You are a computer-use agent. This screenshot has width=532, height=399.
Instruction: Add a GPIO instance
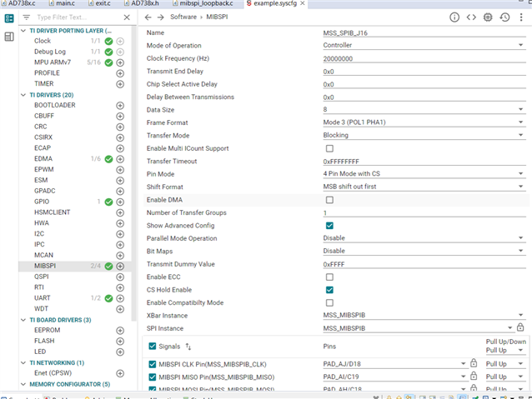(120, 202)
